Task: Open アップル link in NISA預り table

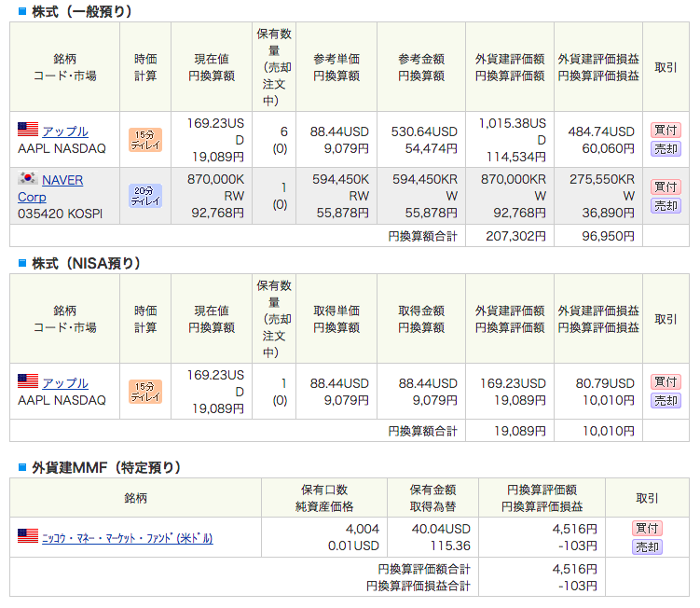Action: 65,383
